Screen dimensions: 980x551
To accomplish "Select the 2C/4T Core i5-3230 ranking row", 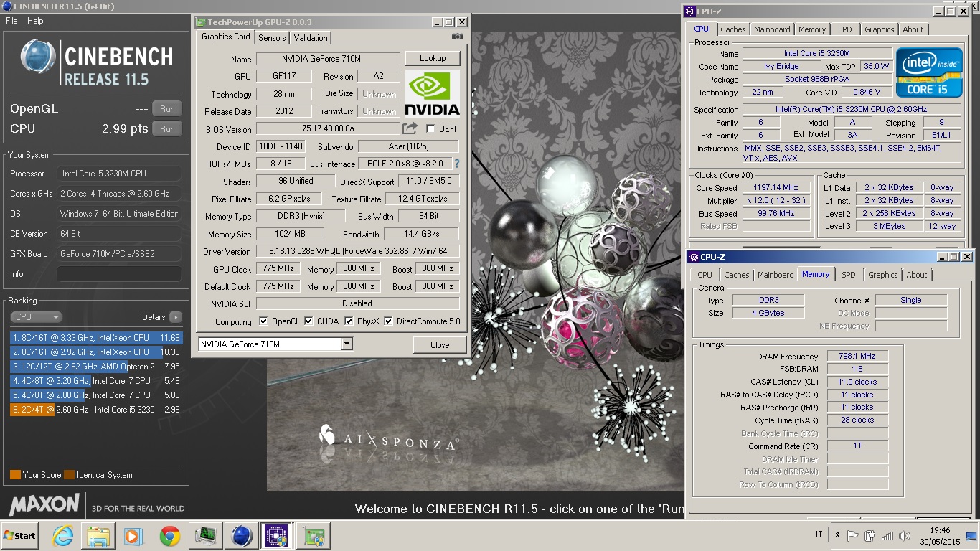I will 96,410.
